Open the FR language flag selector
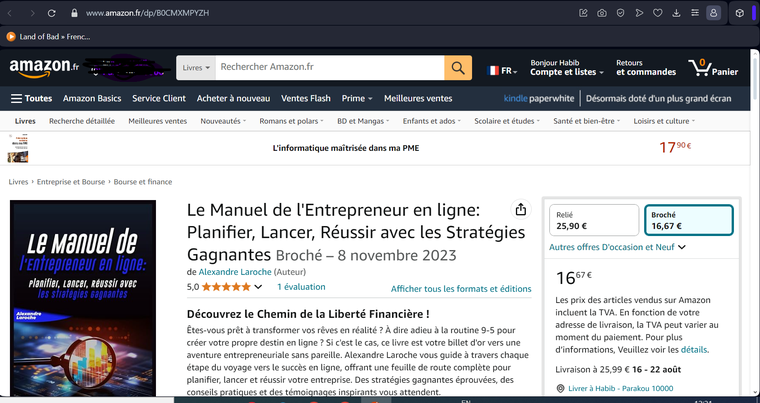The image size is (760, 403). (502, 71)
